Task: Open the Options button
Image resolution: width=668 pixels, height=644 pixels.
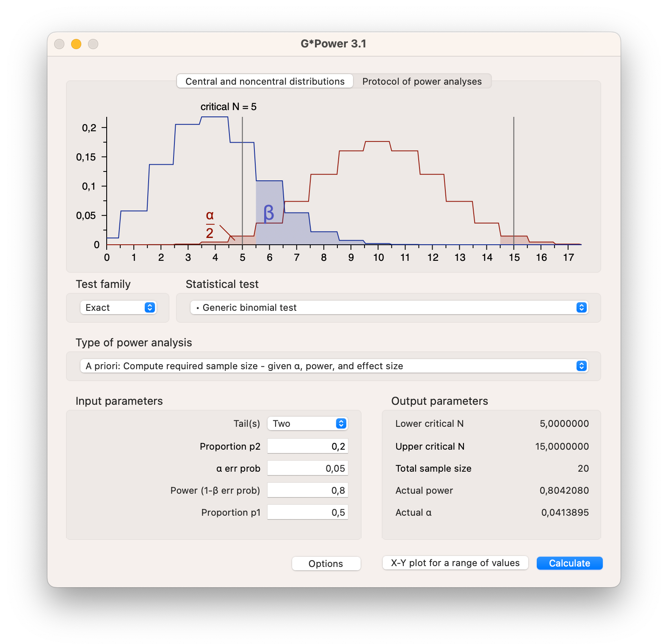Action: click(326, 564)
